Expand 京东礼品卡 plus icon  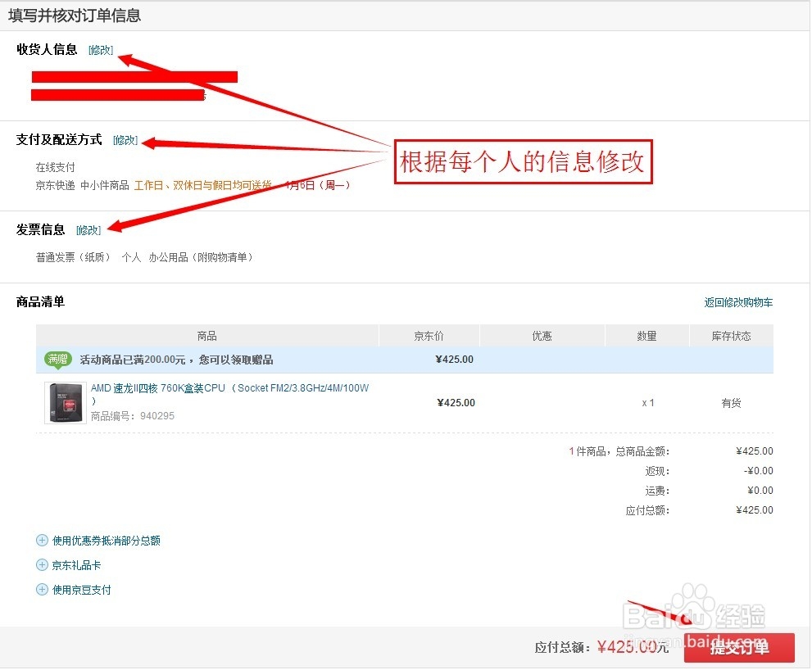pos(42,565)
